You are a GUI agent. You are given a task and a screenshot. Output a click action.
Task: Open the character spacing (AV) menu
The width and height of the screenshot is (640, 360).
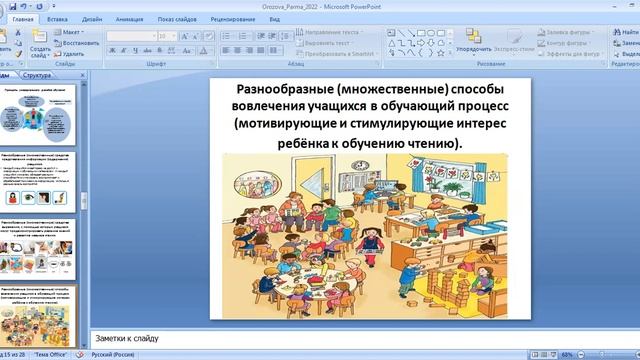pyautogui.click(x=172, y=51)
